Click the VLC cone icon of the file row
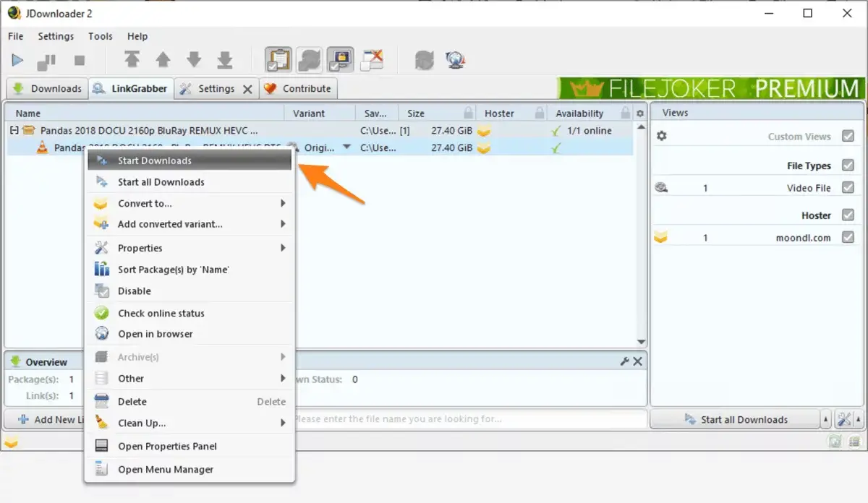 point(43,147)
